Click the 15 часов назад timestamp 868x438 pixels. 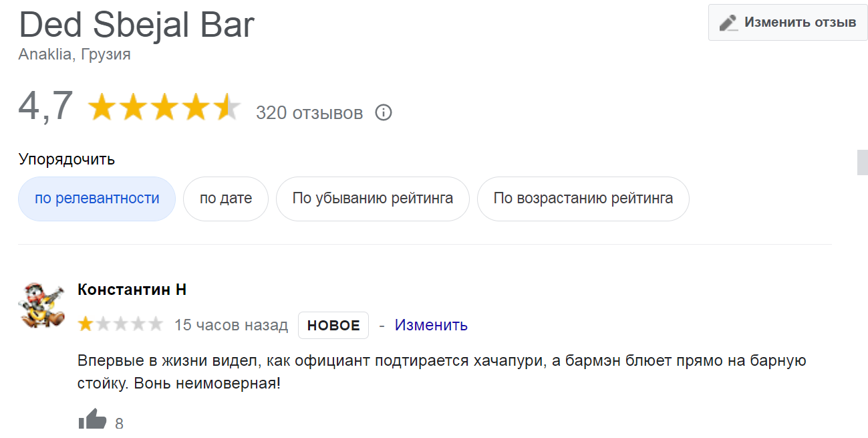click(231, 326)
